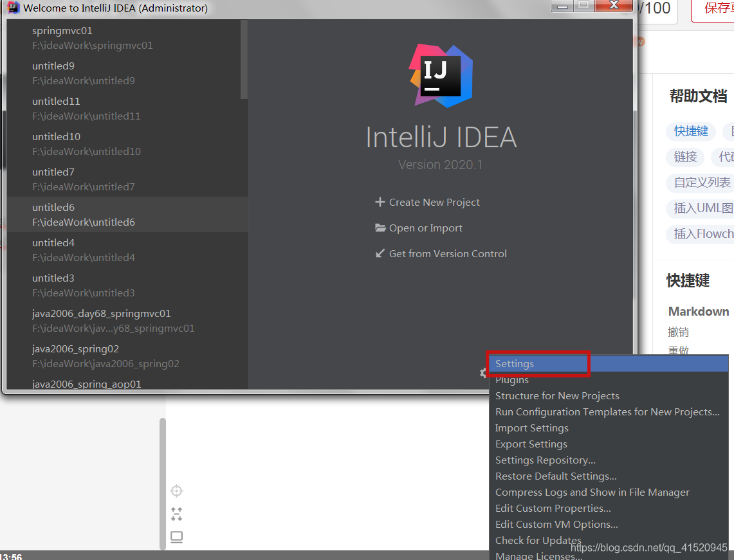
Task: Choose Structure for New Projects
Action: pyautogui.click(x=609, y=396)
